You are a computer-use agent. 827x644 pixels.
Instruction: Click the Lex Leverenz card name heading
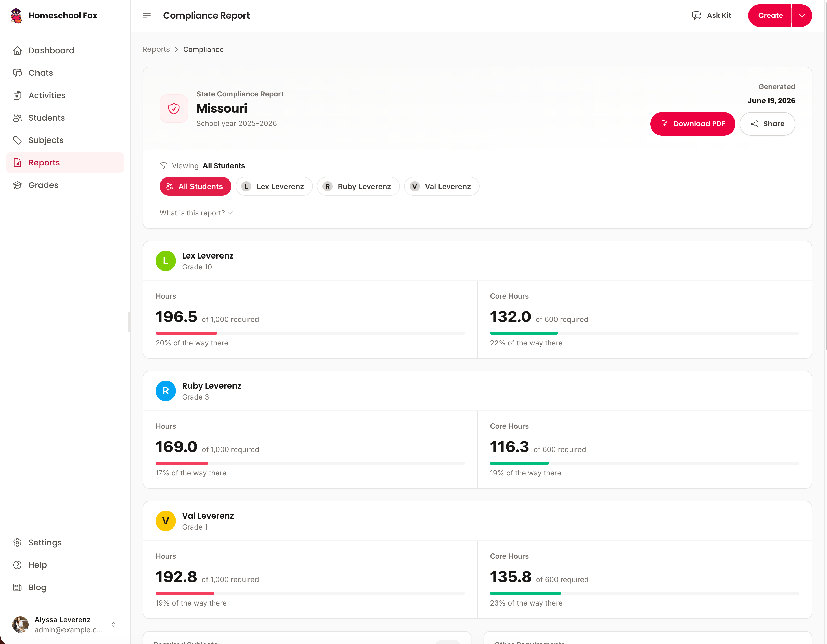pos(208,255)
